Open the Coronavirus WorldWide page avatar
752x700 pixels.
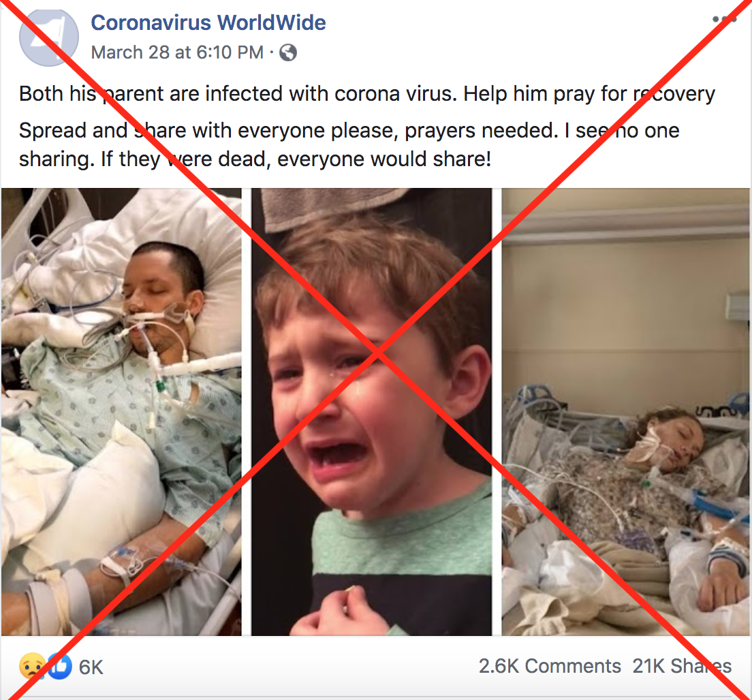click(x=49, y=37)
